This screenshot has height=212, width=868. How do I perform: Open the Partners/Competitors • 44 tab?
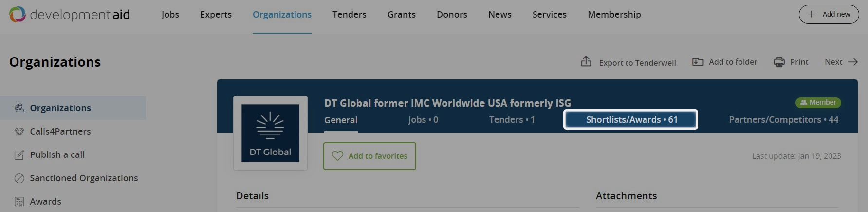(x=783, y=119)
